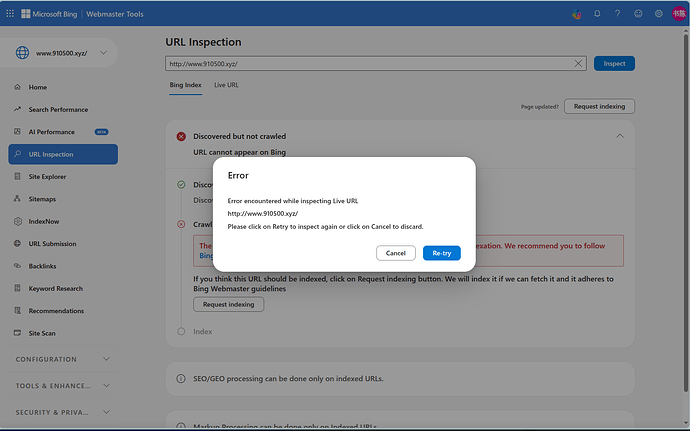Open the app launcher grid icon
This screenshot has width=690, height=431.
[x=10, y=14]
